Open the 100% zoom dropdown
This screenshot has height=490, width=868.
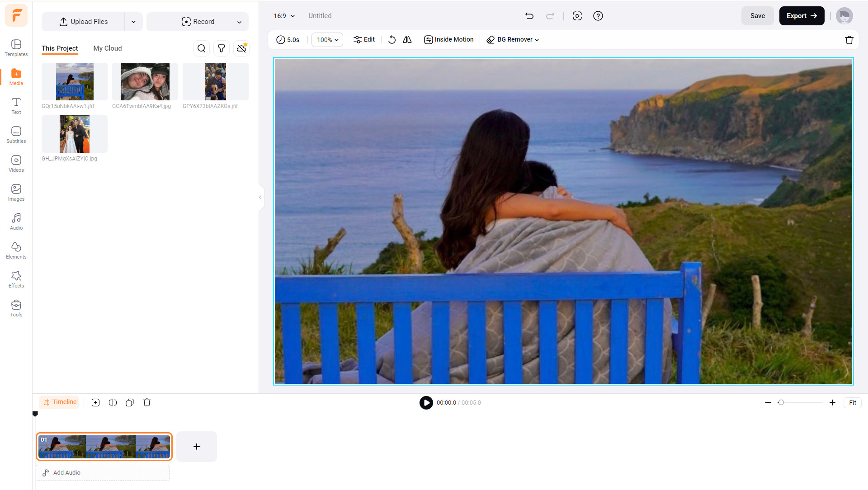327,40
